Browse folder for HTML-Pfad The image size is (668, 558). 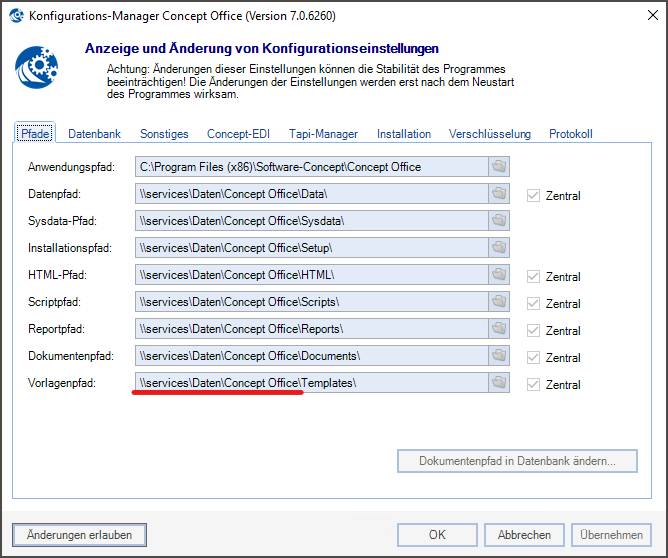point(499,275)
